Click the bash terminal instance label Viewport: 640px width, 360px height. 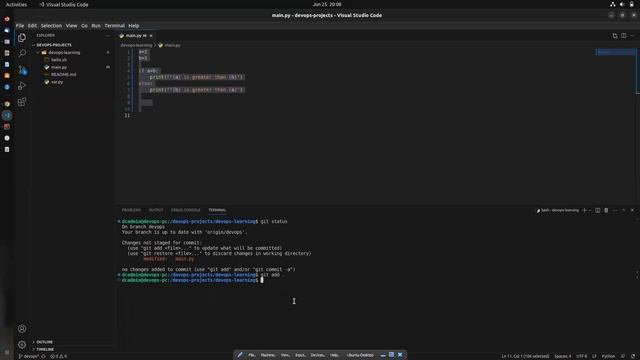558,210
